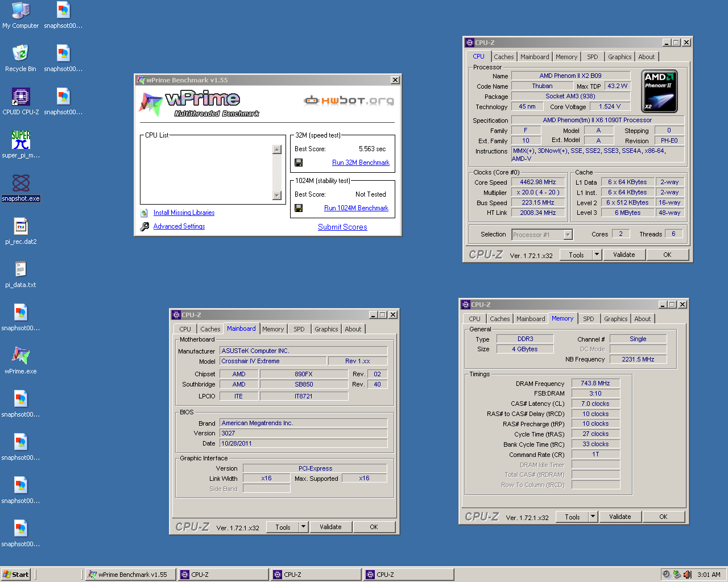Select the Recycle Bin icon

(x=20, y=54)
